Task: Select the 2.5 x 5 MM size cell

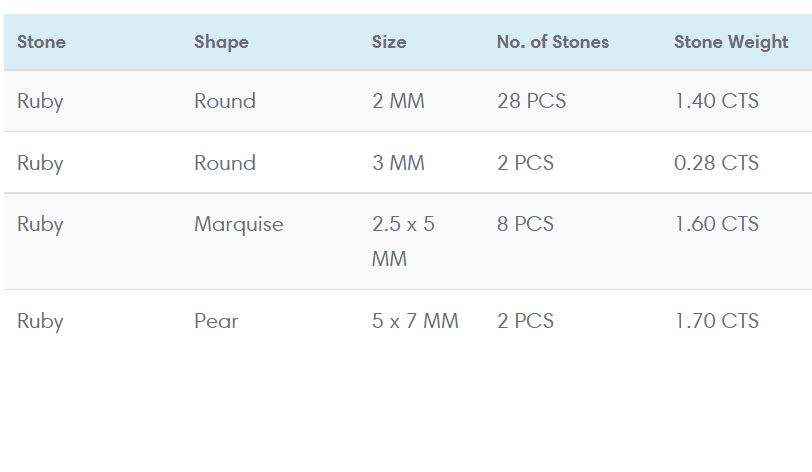Action: 403,241
